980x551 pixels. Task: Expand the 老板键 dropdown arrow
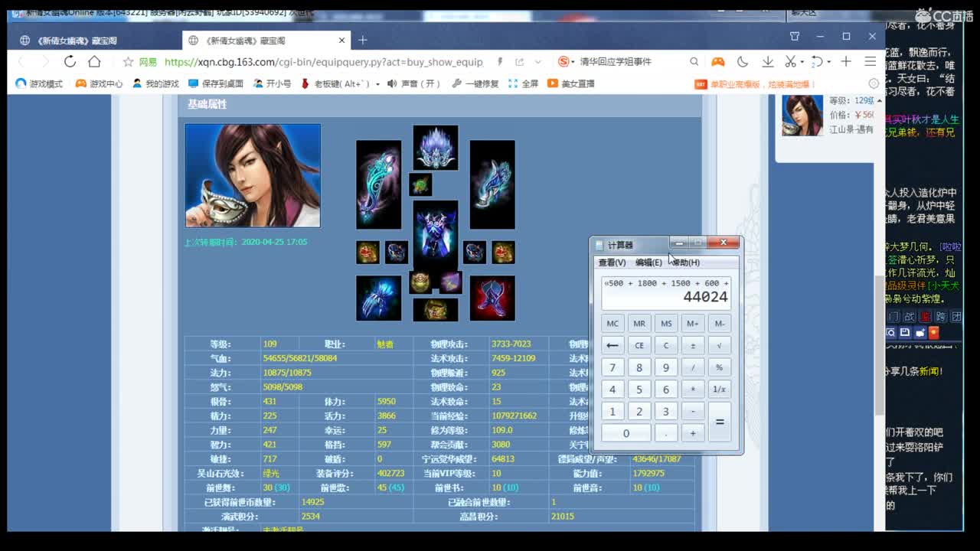point(377,84)
